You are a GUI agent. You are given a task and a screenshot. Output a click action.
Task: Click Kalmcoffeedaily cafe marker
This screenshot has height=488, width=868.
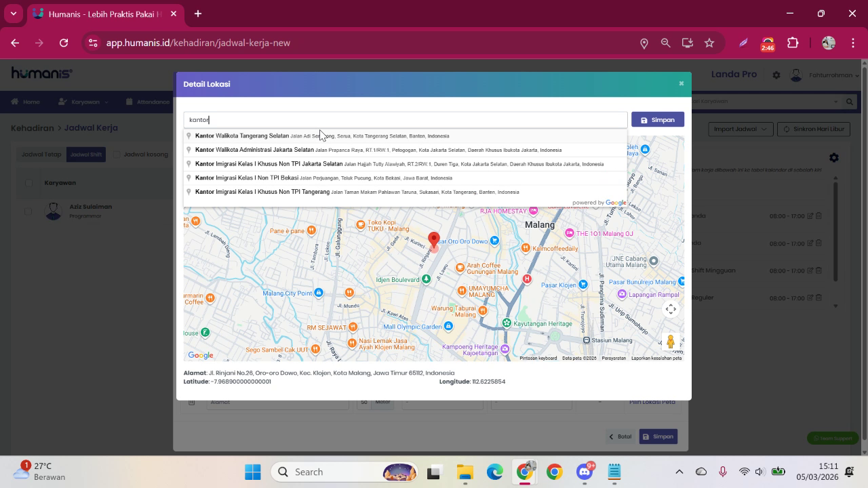pyautogui.click(x=526, y=248)
